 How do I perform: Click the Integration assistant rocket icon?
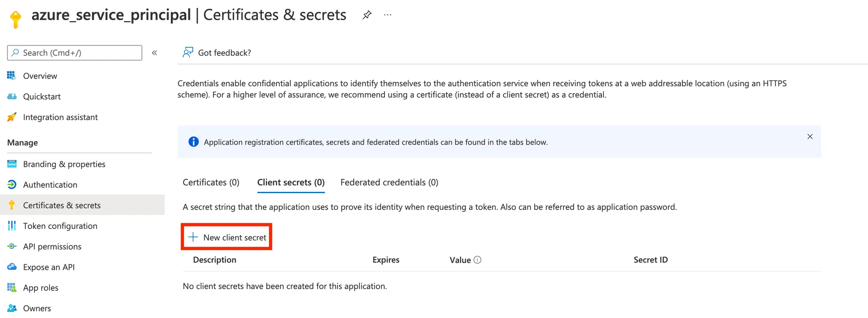12,117
